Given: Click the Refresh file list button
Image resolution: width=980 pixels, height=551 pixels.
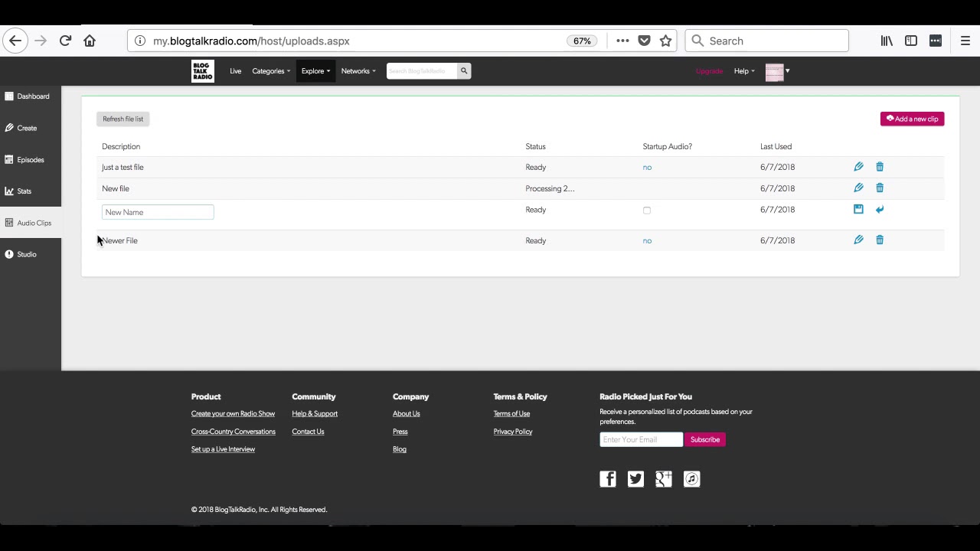Looking at the screenshot, I should pos(122,119).
